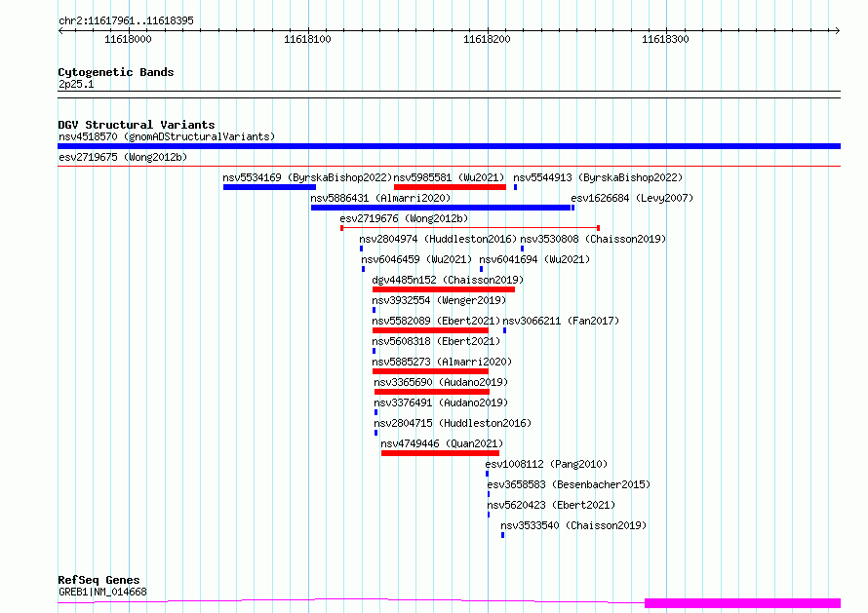Select the nsv5885273 (Almarri2020) label
This screenshot has height=613, width=868.
pyautogui.click(x=442, y=362)
